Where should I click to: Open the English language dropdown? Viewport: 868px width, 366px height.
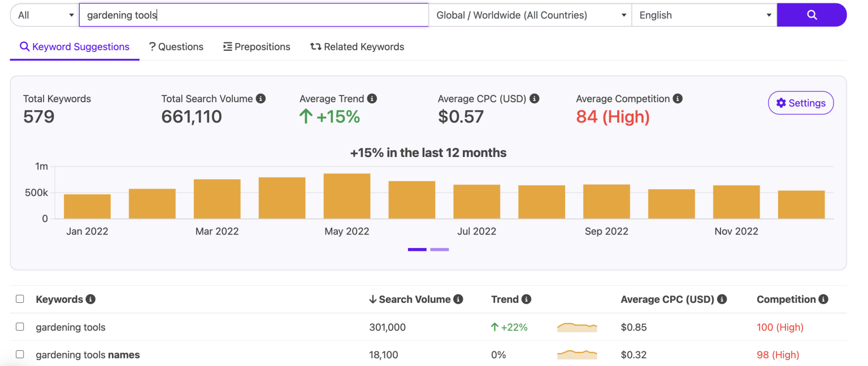704,15
